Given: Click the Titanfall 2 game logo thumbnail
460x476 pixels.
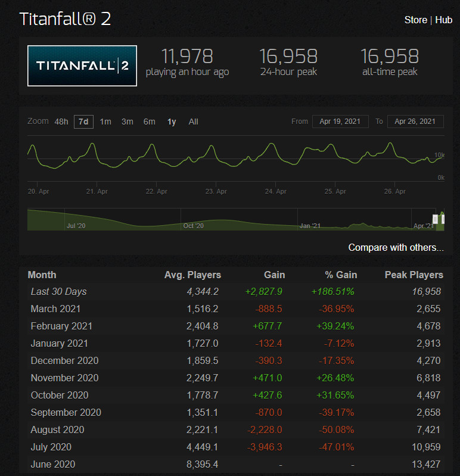Looking at the screenshot, I should click(x=82, y=66).
